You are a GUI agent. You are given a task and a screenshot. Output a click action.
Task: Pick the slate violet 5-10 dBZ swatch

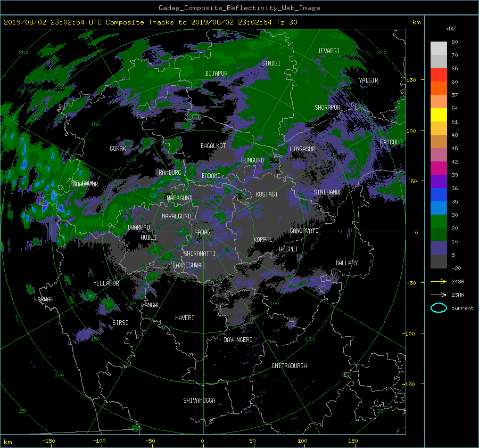click(x=439, y=248)
